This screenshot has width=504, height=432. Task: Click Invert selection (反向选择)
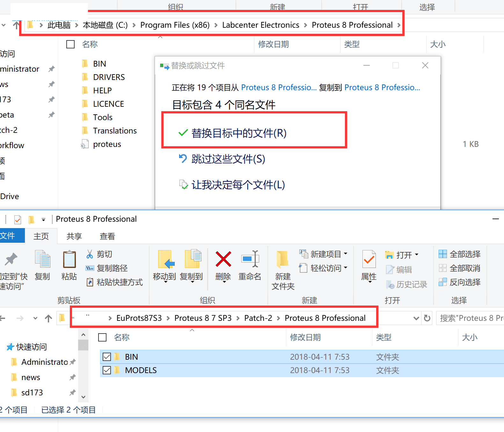coord(459,282)
